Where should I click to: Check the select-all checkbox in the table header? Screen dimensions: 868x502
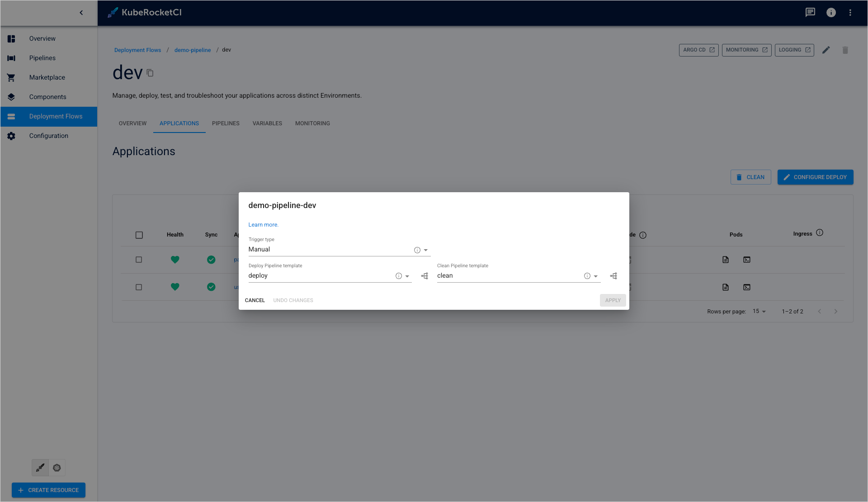point(139,235)
